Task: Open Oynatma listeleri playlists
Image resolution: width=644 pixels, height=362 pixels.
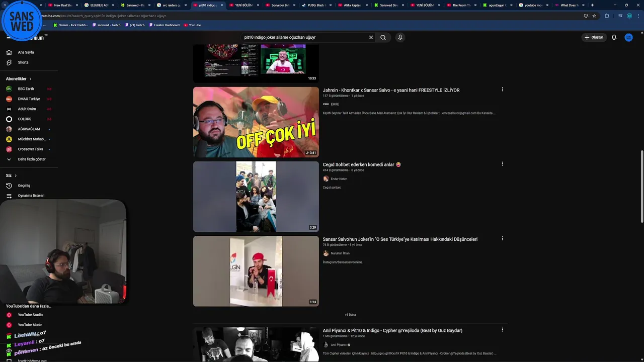Action: [x=29, y=196]
